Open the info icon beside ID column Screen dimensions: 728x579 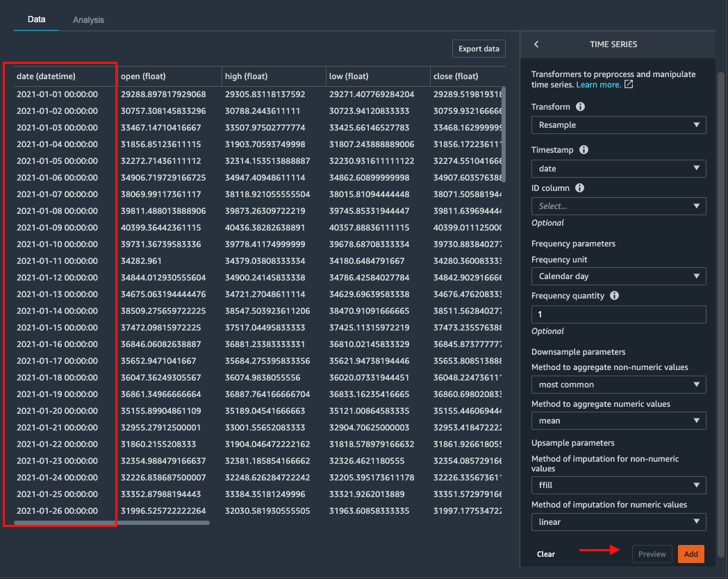pyautogui.click(x=579, y=188)
